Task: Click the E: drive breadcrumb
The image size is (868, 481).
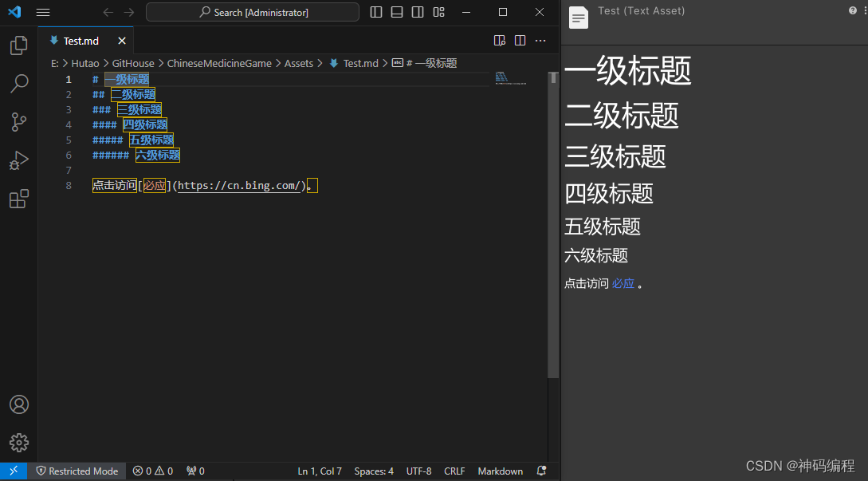Action: [x=55, y=63]
